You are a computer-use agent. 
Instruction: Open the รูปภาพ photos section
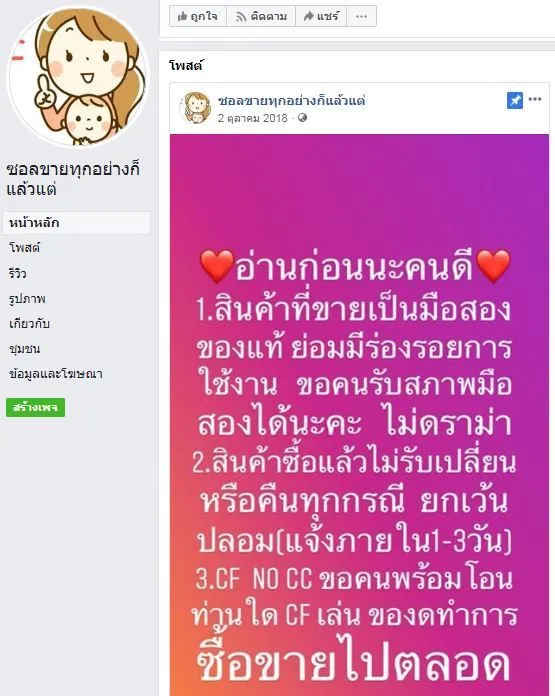[x=27, y=299]
